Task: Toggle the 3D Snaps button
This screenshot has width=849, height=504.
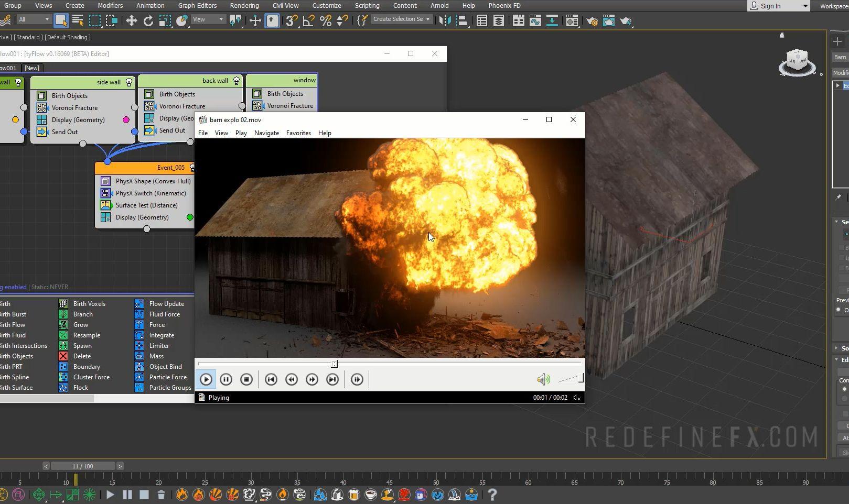Action: (x=292, y=20)
